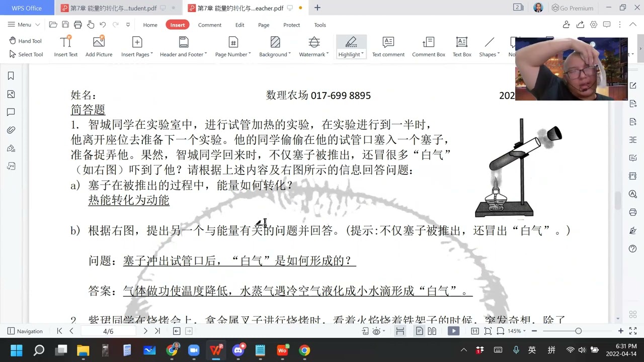
Task: Activate the Select Tool
Action: [x=26, y=54]
